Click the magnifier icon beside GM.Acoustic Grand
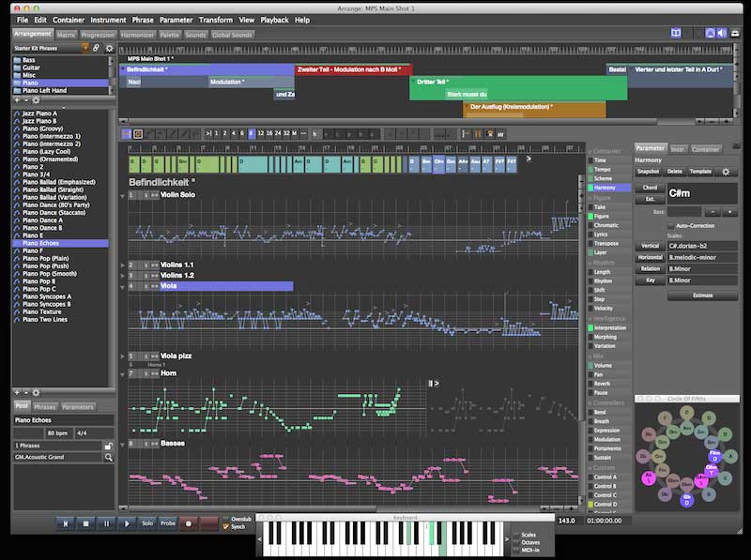This screenshot has height=560, width=751. (x=108, y=457)
